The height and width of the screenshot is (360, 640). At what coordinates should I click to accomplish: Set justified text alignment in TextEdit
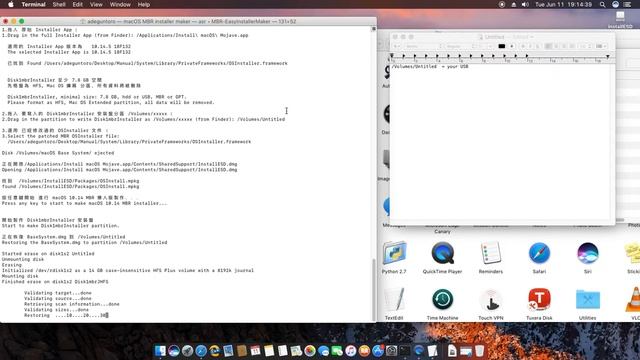click(572, 46)
